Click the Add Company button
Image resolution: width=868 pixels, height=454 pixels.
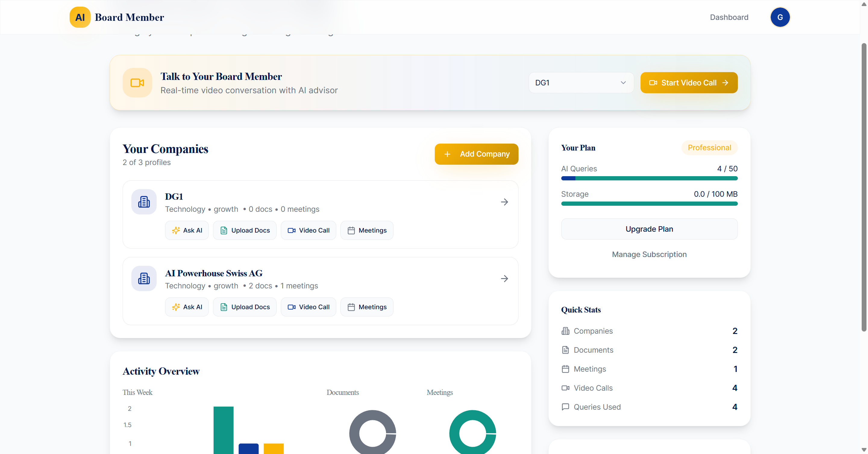pyautogui.click(x=476, y=154)
